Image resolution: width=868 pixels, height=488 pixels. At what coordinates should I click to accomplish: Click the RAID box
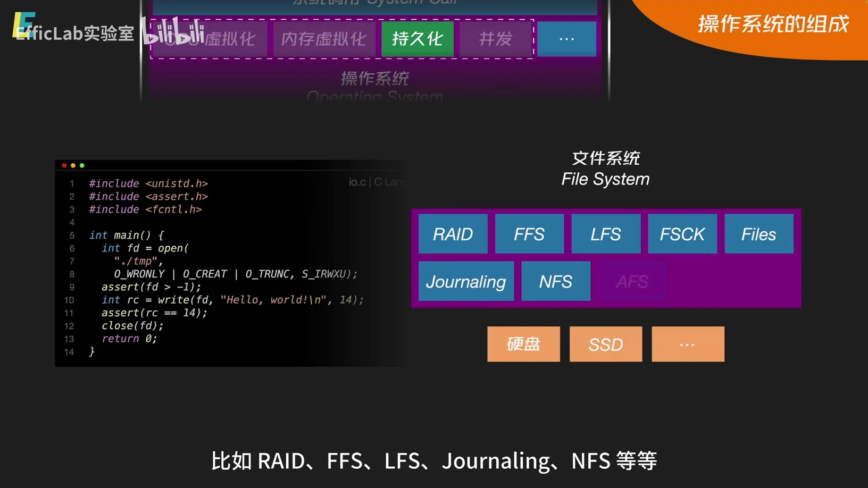453,234
